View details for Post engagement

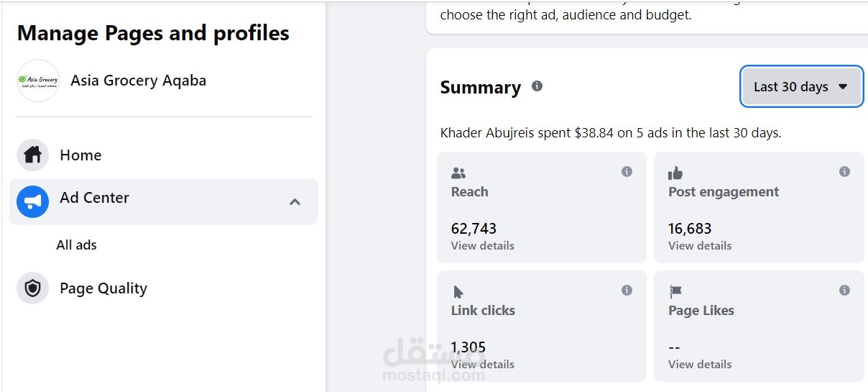point(699,246)
